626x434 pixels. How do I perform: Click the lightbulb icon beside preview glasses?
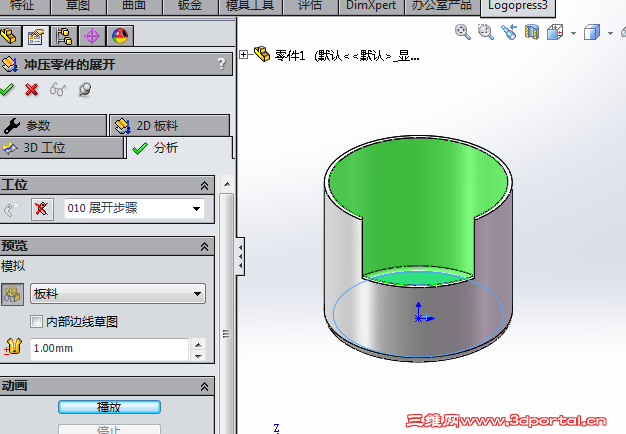[x=85, y=89]
